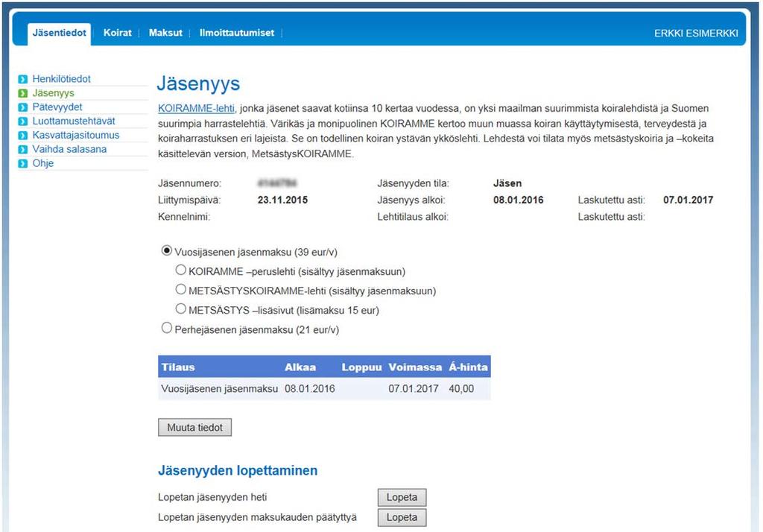
Task: Click the 40,00 price cell
Action: [461, 389]
